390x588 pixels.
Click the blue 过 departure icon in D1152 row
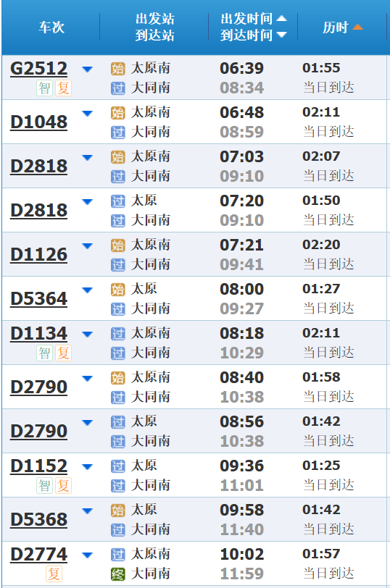click(x=118, y=466)
